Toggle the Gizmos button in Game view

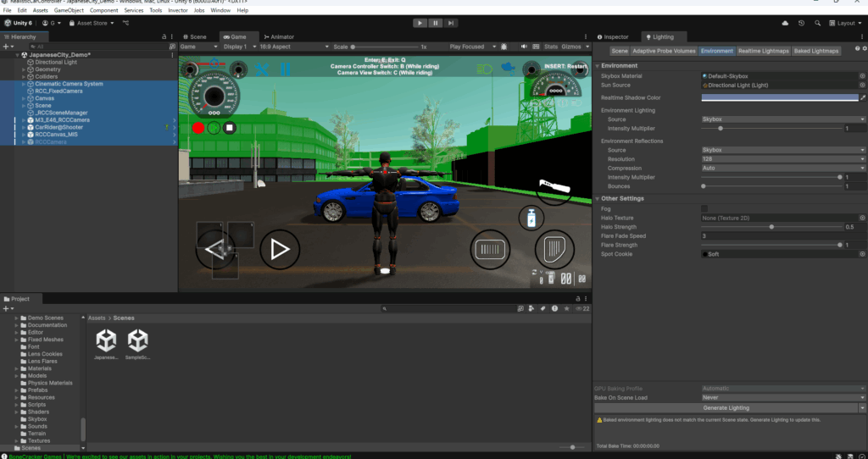[571, 47]
